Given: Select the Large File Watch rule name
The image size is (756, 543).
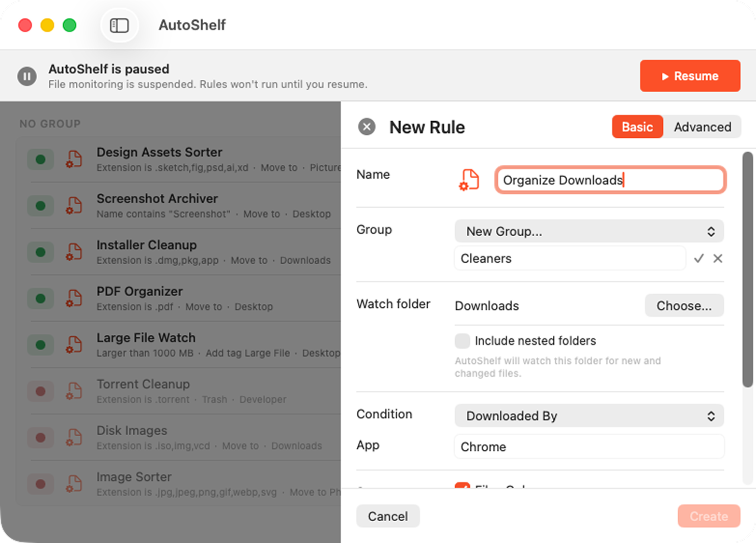Looking at the screenshot, I should [x=146, y=338].
